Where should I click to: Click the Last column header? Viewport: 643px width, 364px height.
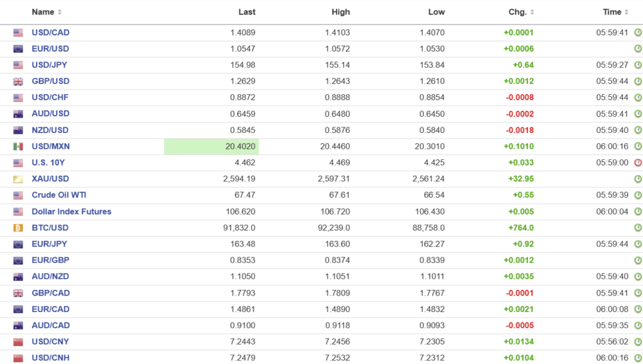(247, 12)
